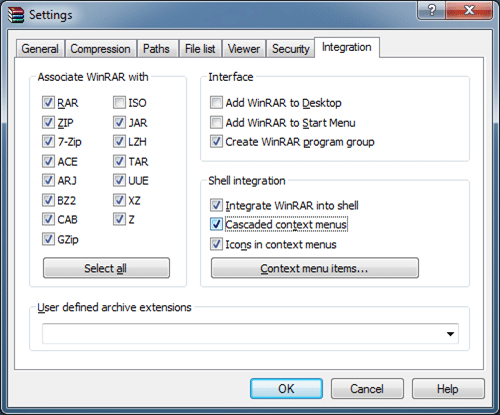Screen dimensions: 500x415
Task: Toggle the ARJ association checkbox
Action: coord(48,180)
